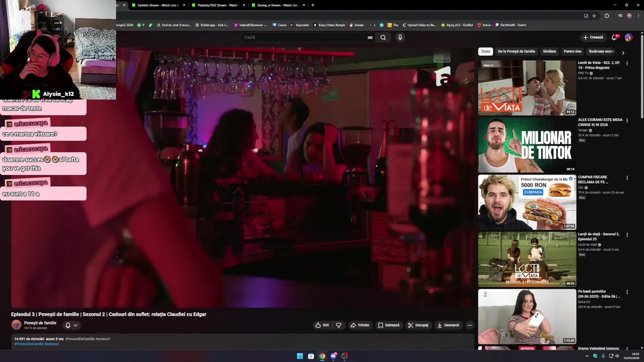Screen dimensions: 644x362
Task: Open itch.io bookmark
Action: click(484, 25)
